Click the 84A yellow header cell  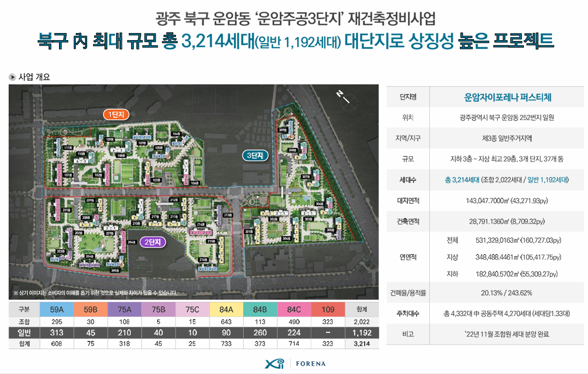[226, 309]
